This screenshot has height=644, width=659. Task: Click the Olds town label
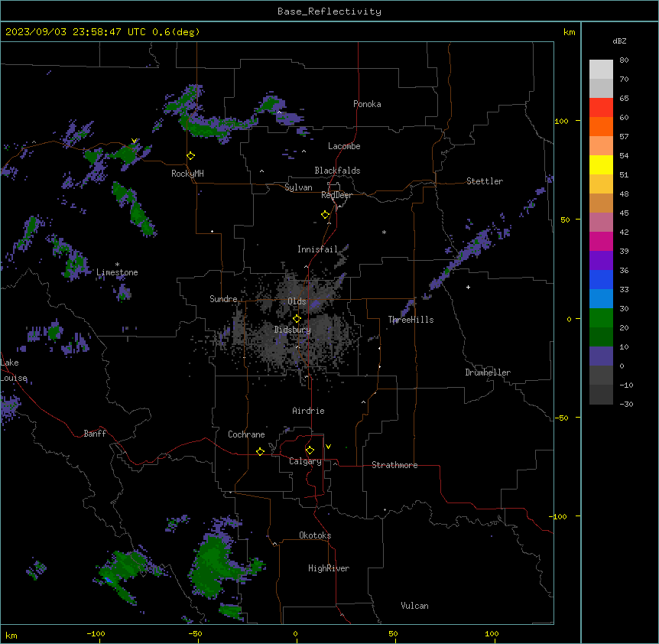(297, 301)
